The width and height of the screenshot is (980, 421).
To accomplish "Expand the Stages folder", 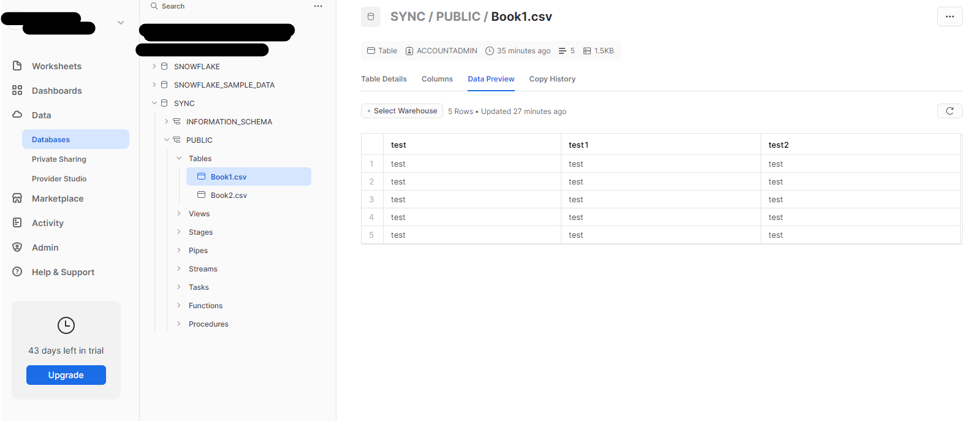I will (179, 232).
